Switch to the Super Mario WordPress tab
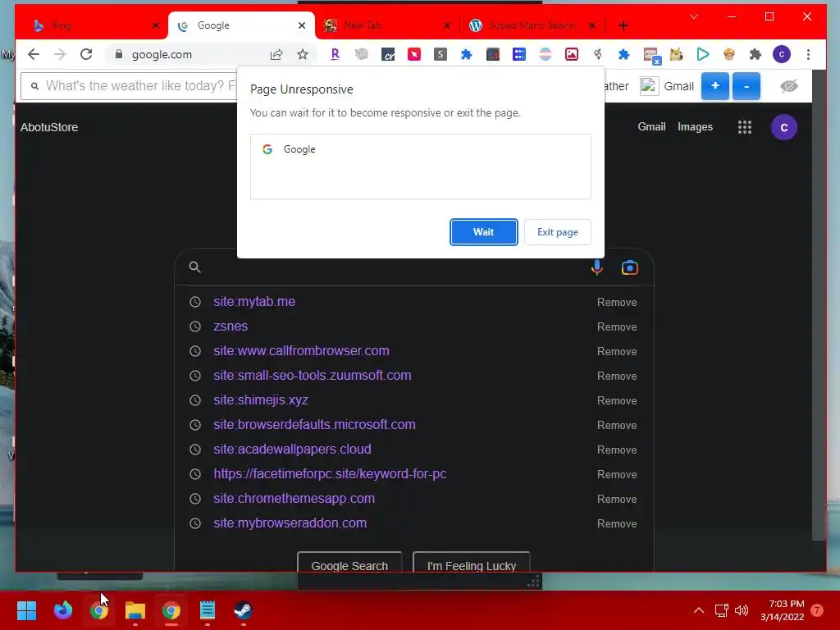Screen dimensions: 840x630 tap(531, 25)
